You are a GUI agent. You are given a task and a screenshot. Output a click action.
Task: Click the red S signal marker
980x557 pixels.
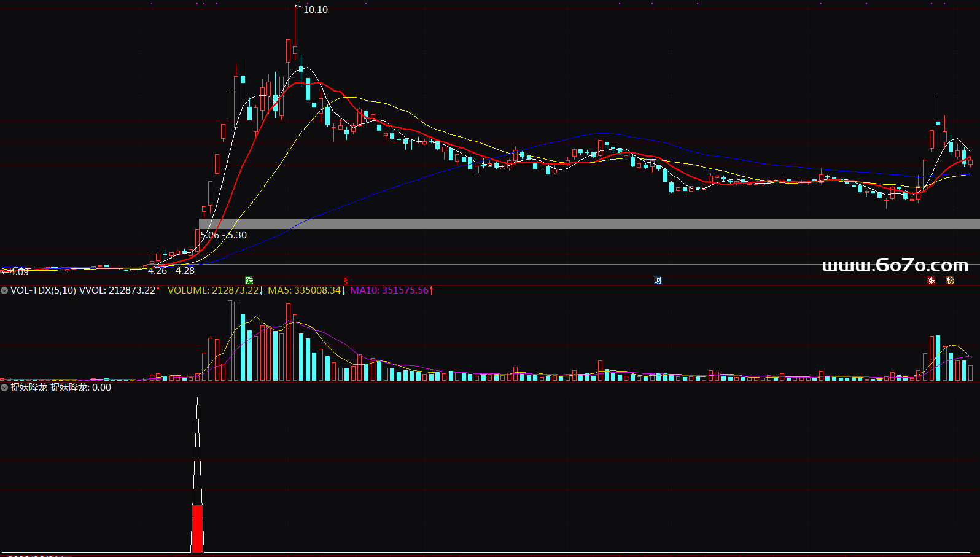point(346,281)
